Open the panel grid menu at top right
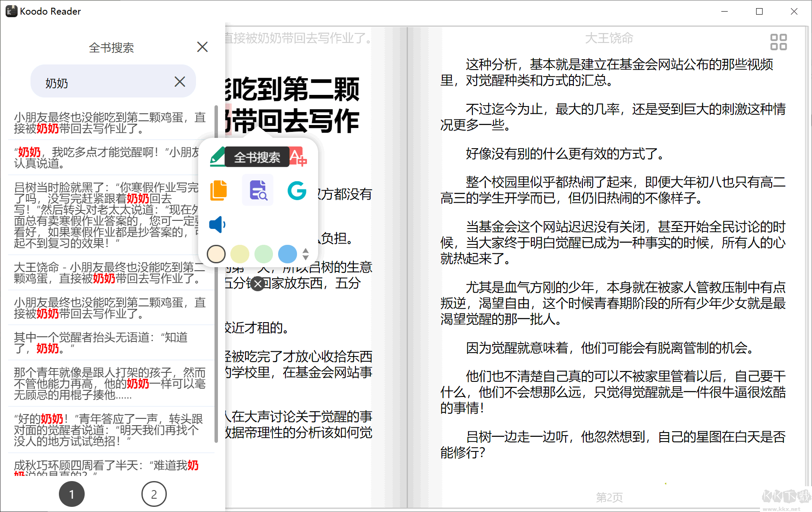 [778, 41]
